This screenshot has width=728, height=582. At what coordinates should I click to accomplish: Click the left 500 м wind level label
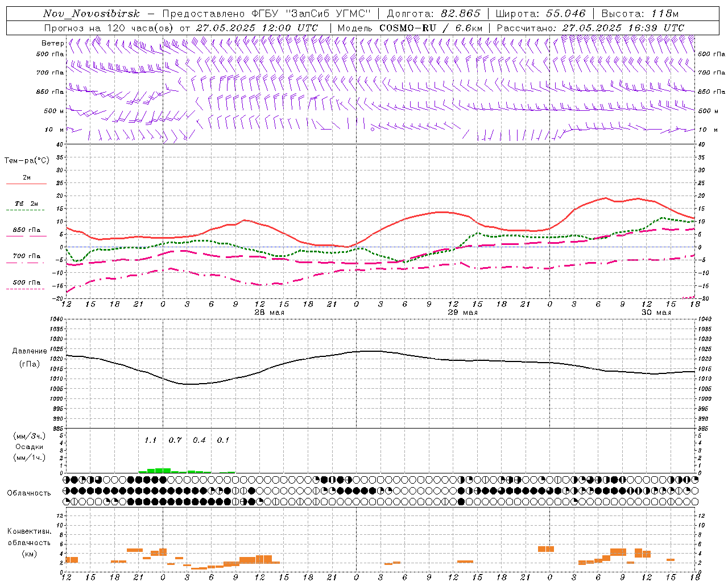point(54,111)
